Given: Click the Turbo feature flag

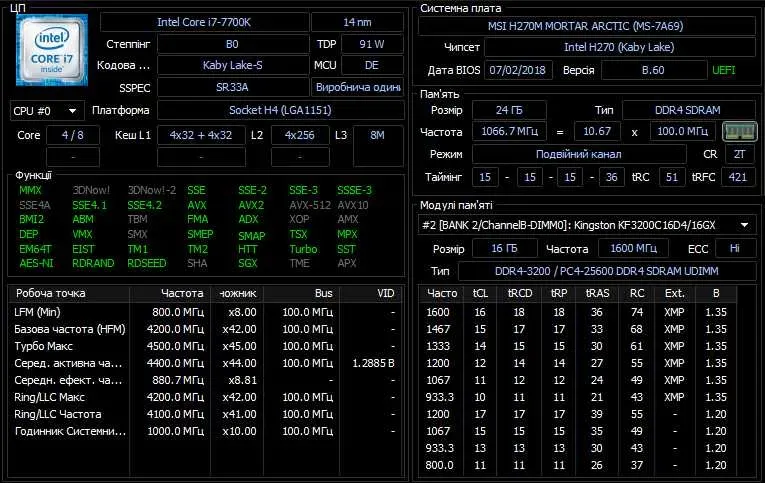Looking at the screenshot, I should pos(303,249).
